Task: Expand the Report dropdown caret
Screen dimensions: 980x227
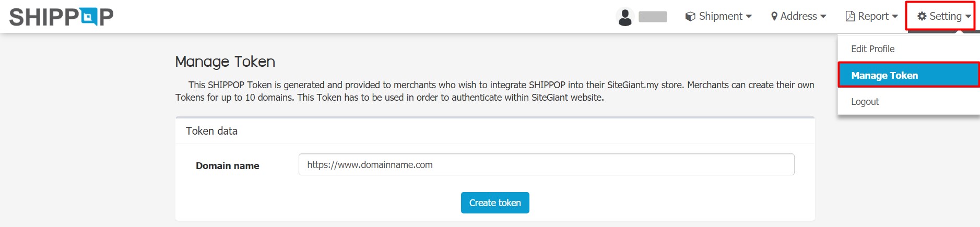Action: [x=895, y=17]
